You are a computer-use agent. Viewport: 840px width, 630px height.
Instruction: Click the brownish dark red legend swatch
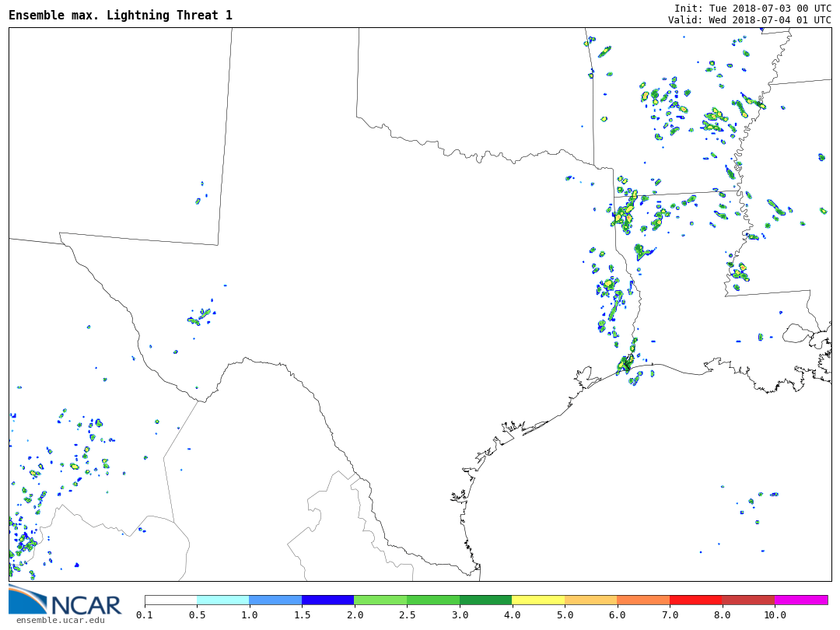748,600
